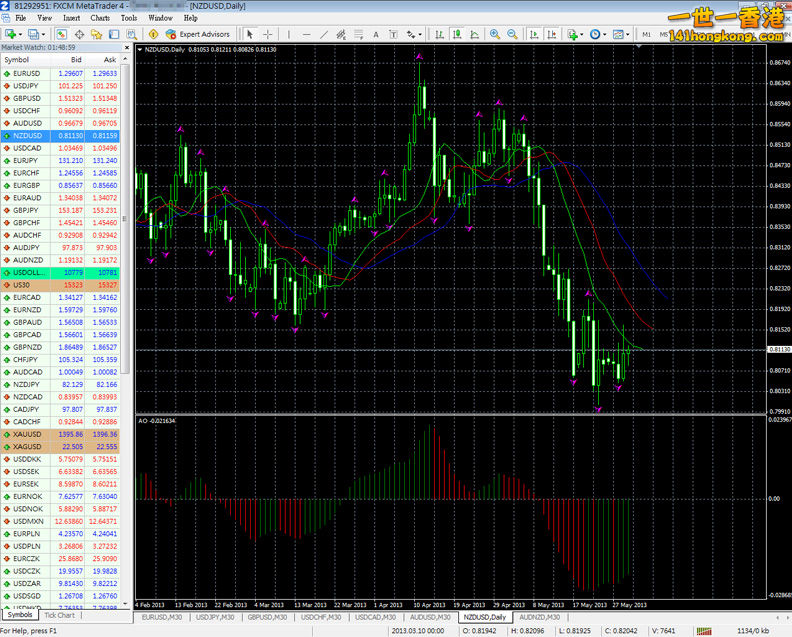Toggle the Navigator panel icon
Viewport: 792px width, 637px height.
click(96, 34)
